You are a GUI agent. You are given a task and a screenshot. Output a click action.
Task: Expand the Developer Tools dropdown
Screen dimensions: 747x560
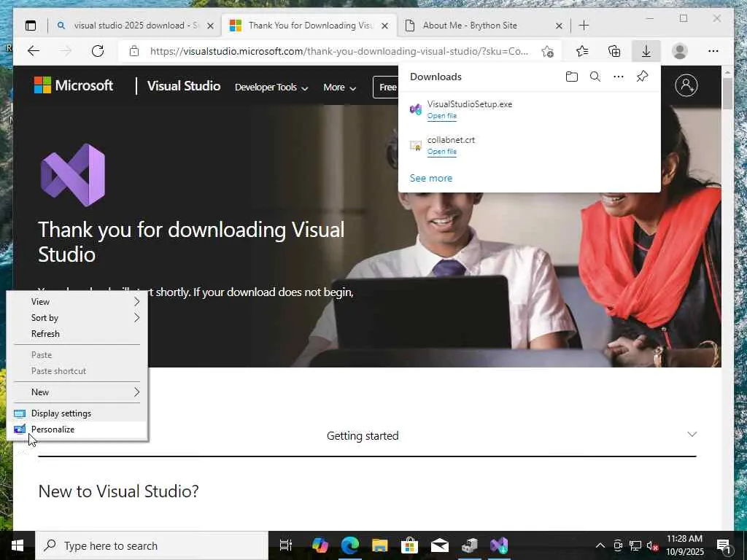pyautogui.click(x=271, y=87)
